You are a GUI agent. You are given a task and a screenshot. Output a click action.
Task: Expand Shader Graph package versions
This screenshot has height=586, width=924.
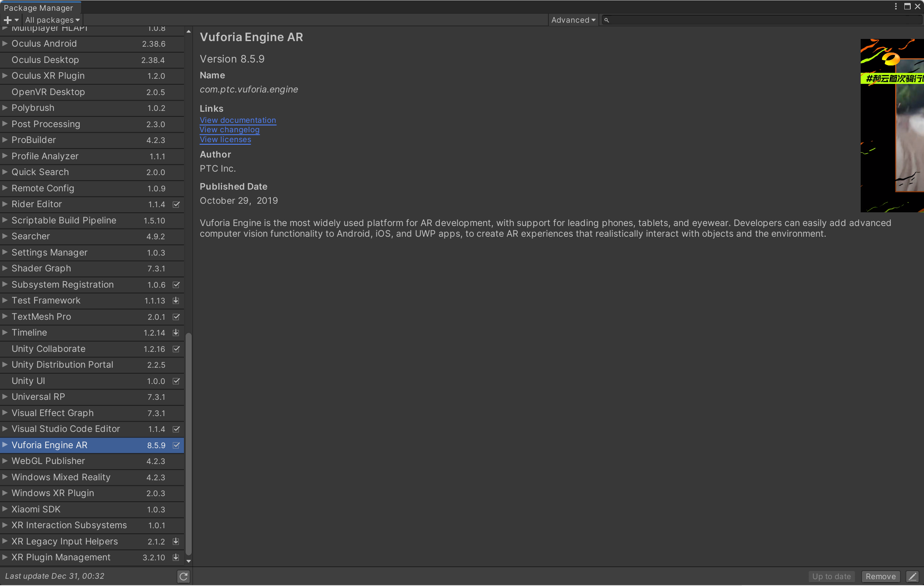pyautogui.click(x=5, y=268)
